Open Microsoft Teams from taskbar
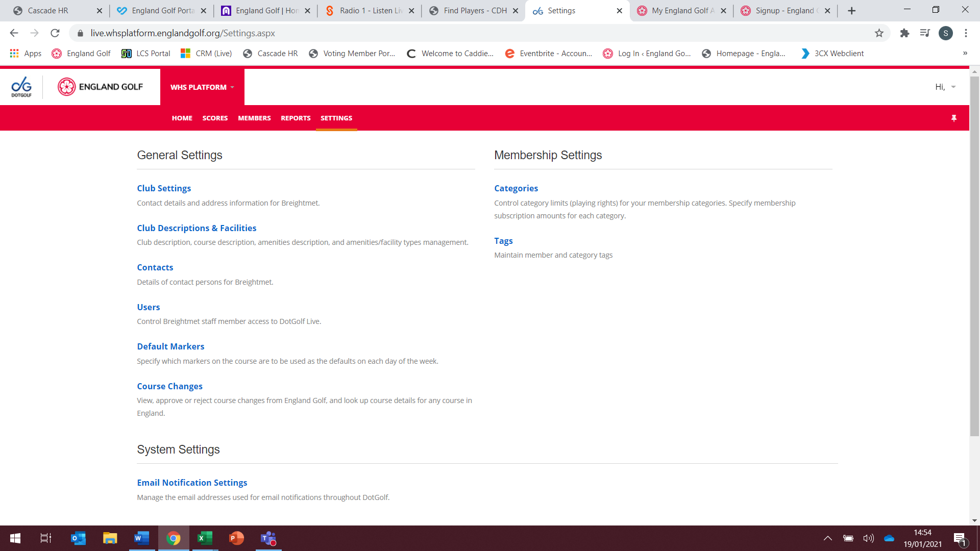 pyautogui.click(x=268, y=538)
